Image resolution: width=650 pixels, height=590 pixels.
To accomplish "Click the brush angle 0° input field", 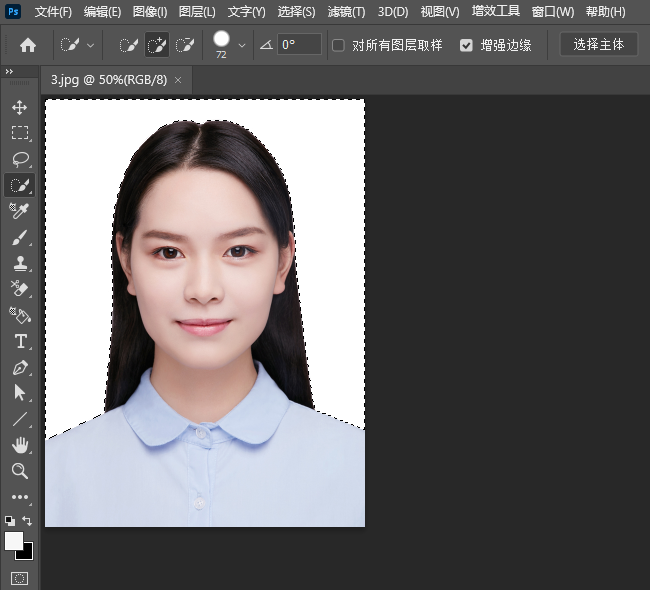I will pyautogui.click(x=299, y=45).
